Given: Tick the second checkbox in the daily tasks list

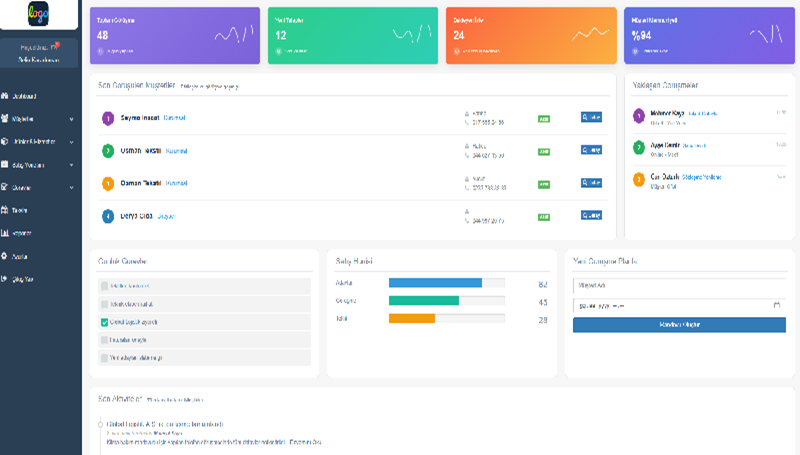Looking at the screenshot, I should click(105, 304).
